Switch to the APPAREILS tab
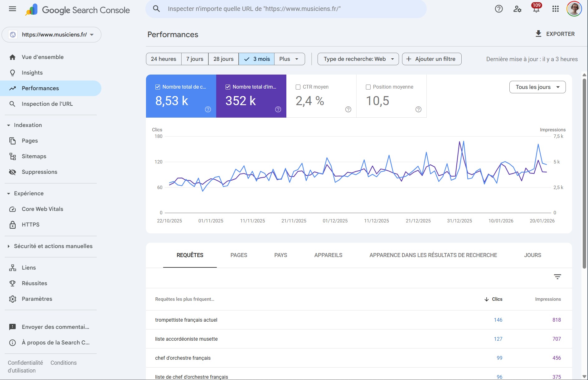This screenshot has width=588, height=380. point(328,255)
